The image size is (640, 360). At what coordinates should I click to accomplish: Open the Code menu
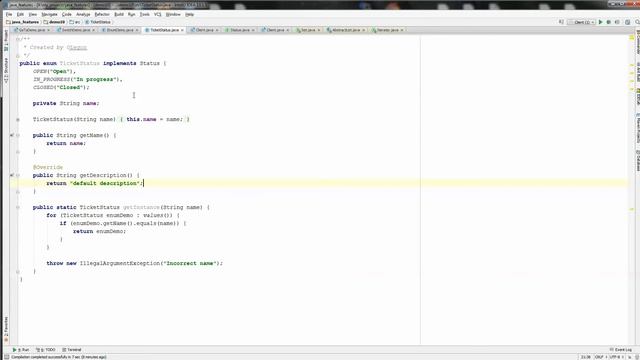click(x=67, y=14)
